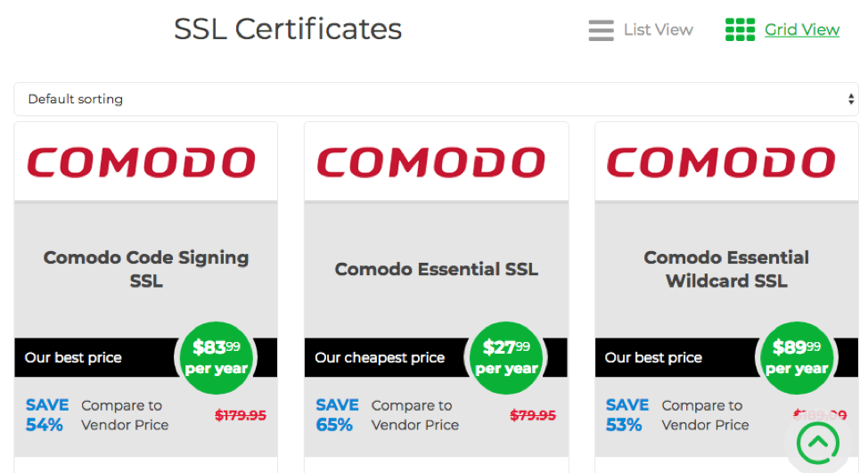This screenshot has width=868, height=473.
Task: Click the SAVE 65% label
Action: (337, 415)
